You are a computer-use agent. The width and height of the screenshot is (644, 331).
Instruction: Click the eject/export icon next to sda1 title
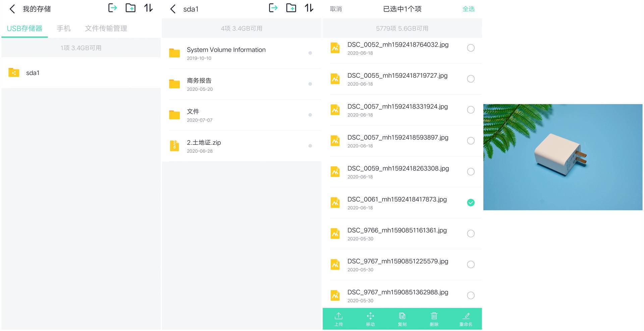pos(274,8)
